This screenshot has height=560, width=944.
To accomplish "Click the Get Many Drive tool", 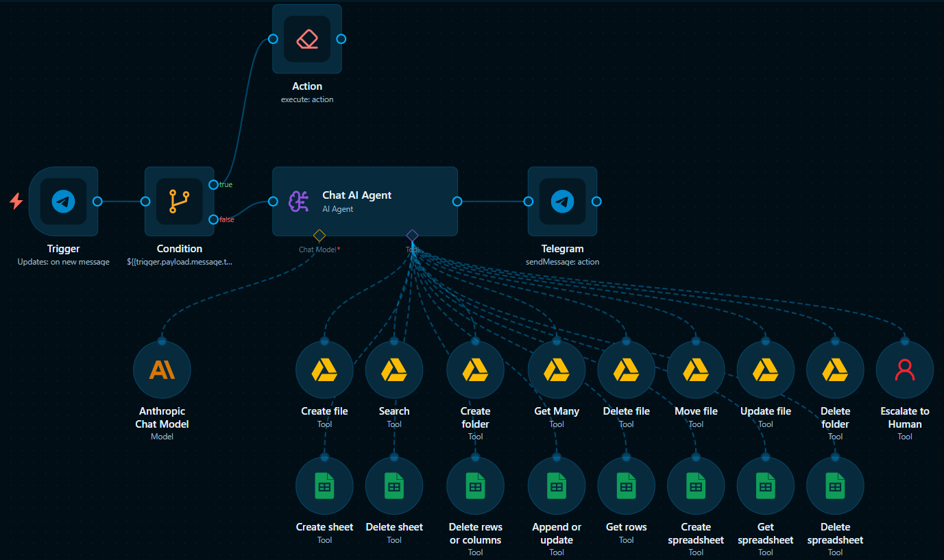I will click(x=557, y=370).
